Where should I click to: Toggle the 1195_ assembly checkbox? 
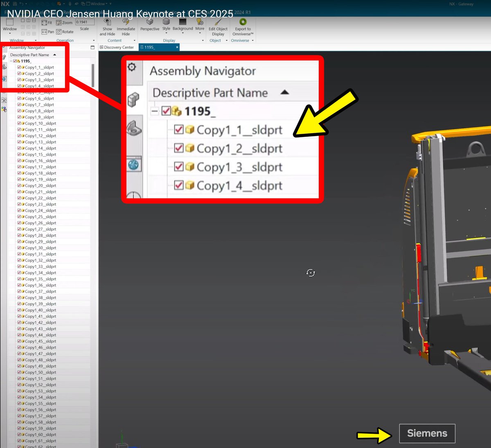14,60
